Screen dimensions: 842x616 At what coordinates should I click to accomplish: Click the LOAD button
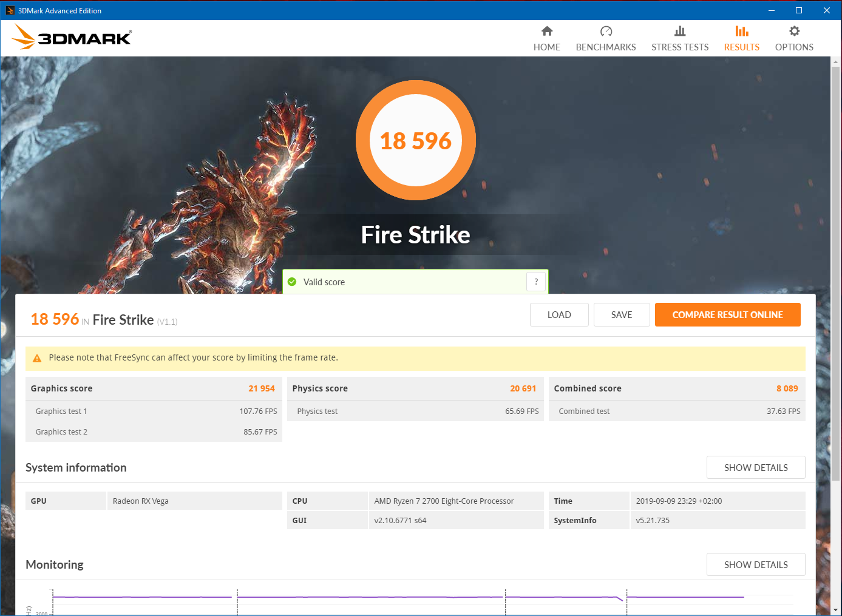point(559,315)
